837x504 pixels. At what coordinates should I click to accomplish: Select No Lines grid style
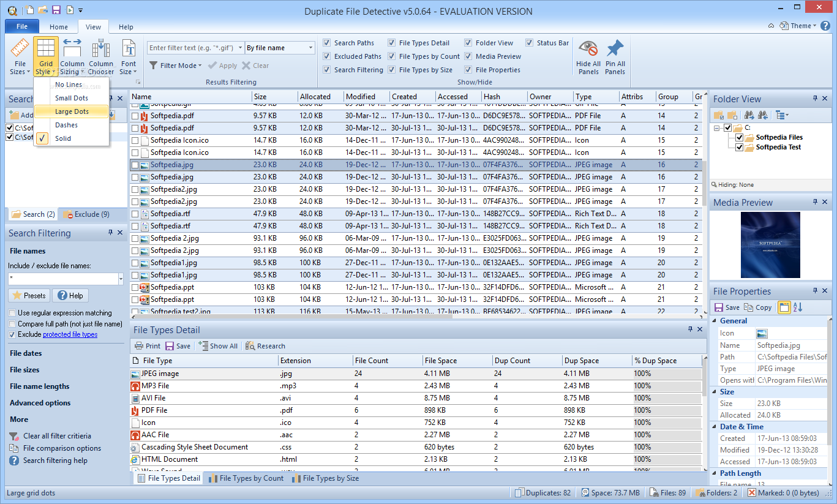(72, 85)
